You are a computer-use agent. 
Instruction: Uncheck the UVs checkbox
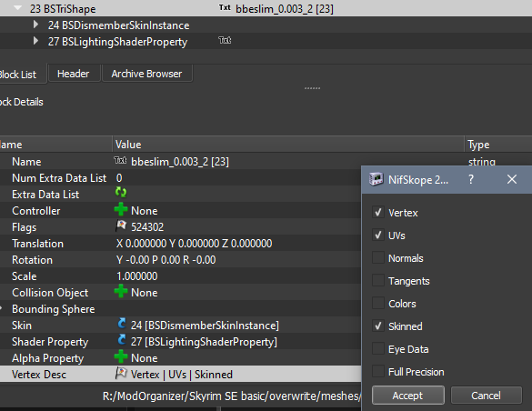[x=378, y=235]
